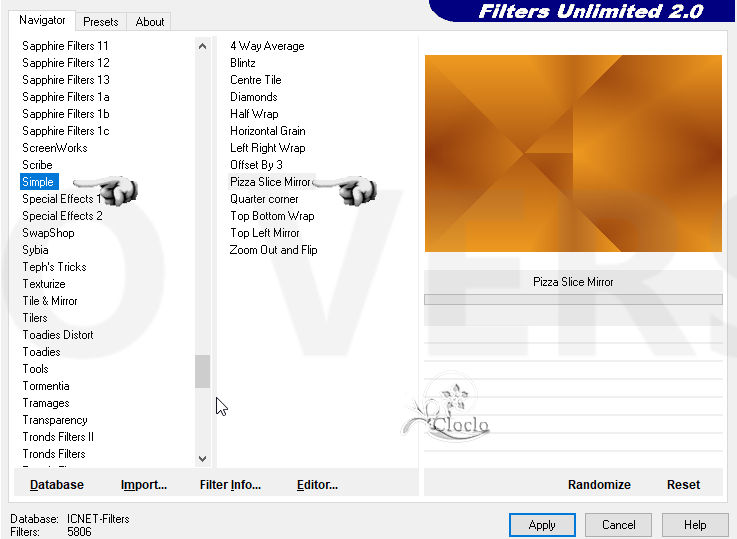Click the Database button

click(x=57, y=484)
